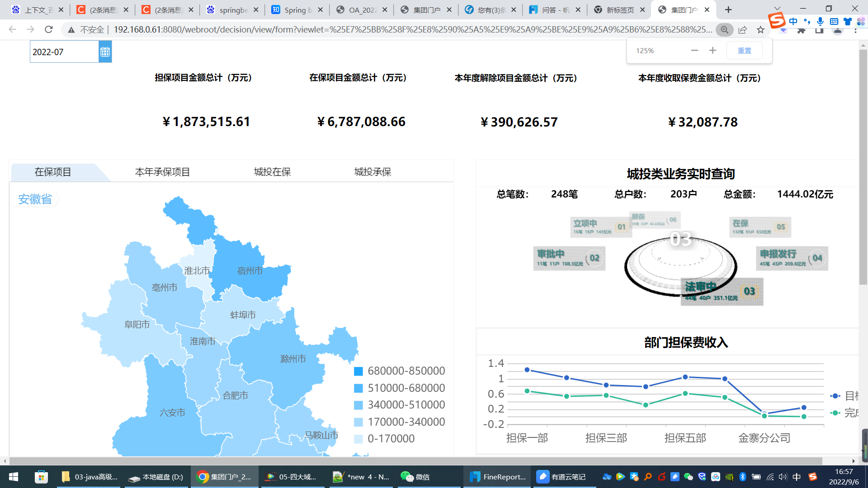Click the 0-170000 legend color swatch
The image size is (868, 488).
(x=358, y=439)
